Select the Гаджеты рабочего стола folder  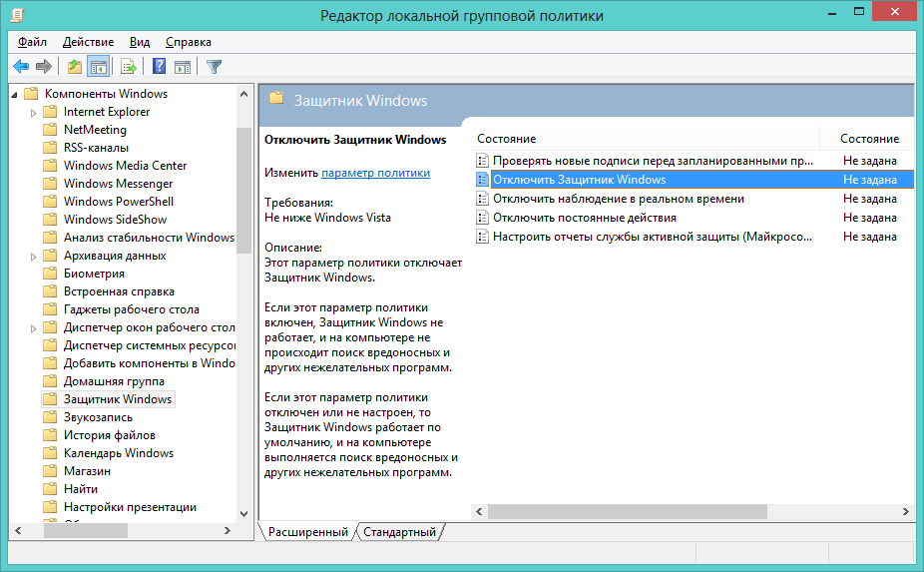pos(132,309)
